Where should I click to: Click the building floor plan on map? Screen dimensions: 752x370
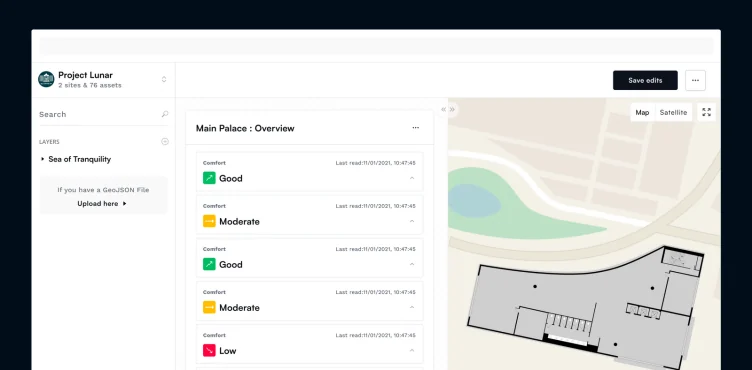coord(585,307)
